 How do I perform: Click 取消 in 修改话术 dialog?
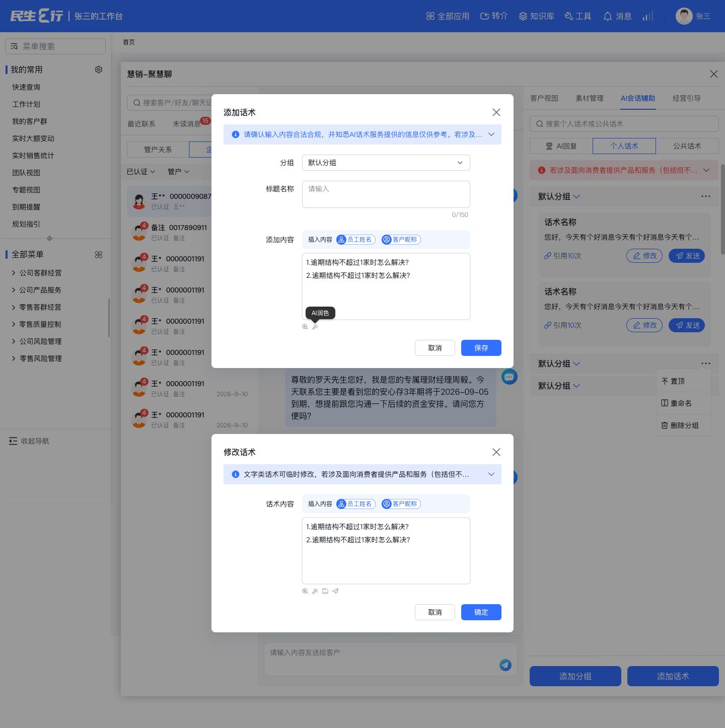[435, 612]
